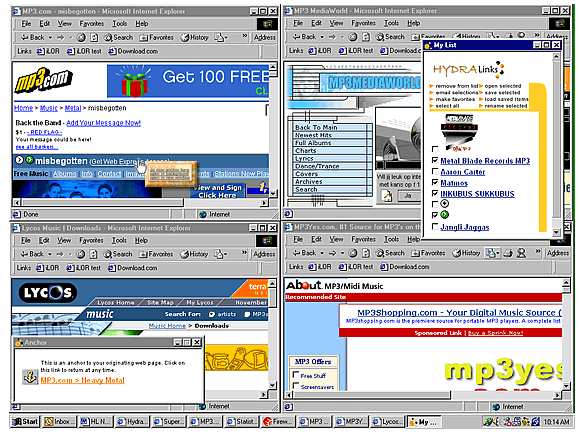Screen dimensions: 580x435
Task: Uncheck Metal Blade Records MP3 checkbox
Action: click(x=435, y=160)
